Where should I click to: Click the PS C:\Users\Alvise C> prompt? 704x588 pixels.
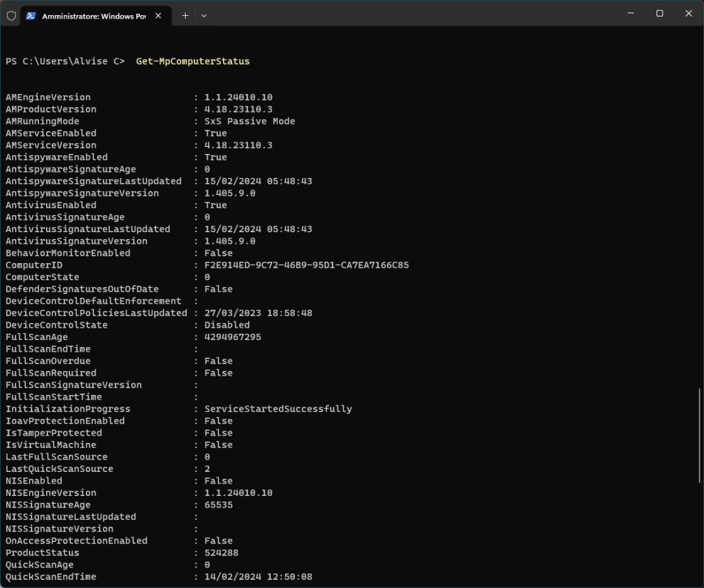click(65, 61)
